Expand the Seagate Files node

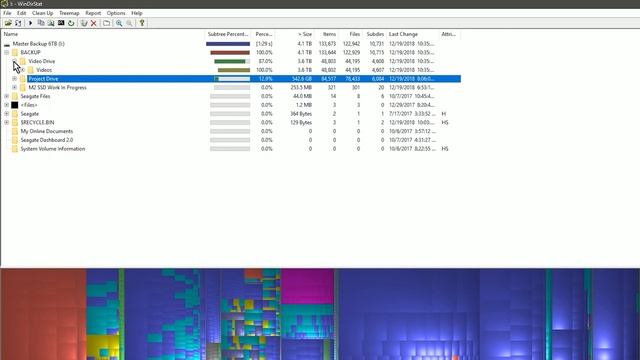pyautogui.click(x=7, y=96)
